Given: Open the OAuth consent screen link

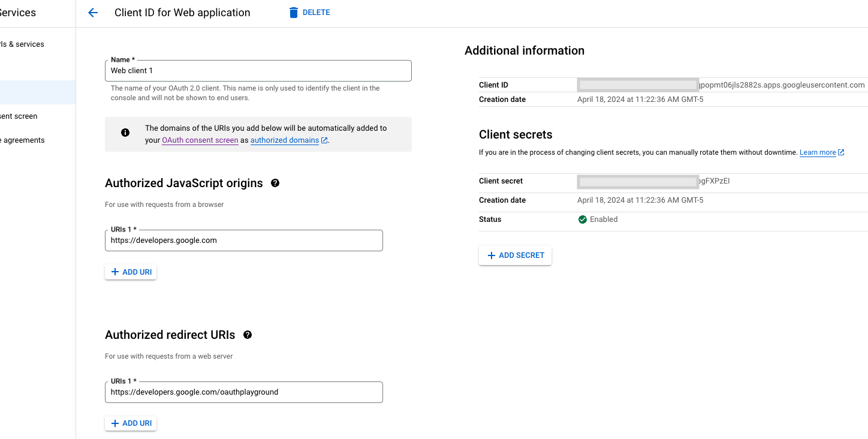Looking at the screenshot, I should pos(200,140).
